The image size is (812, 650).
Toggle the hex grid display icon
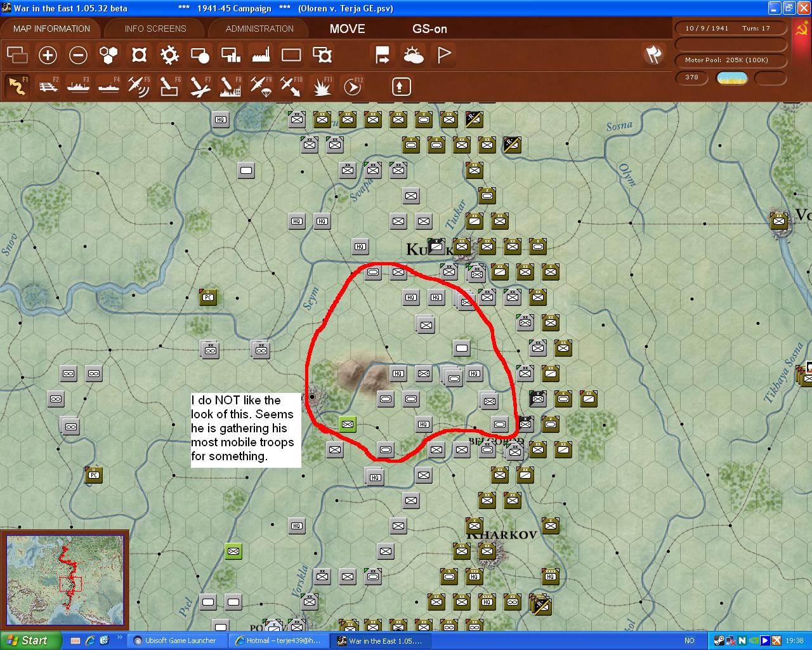click(x=108, y=55)
